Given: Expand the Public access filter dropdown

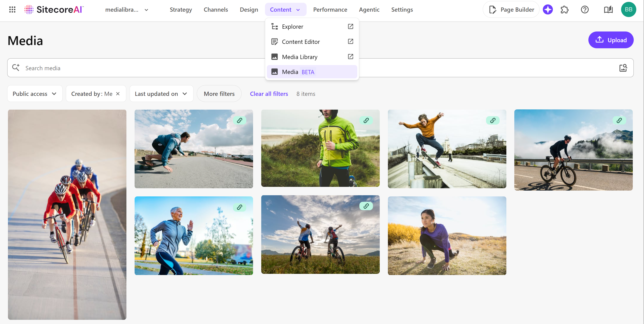Looking at the screenshot, I should pyautogui.click(x=35, y=94).
